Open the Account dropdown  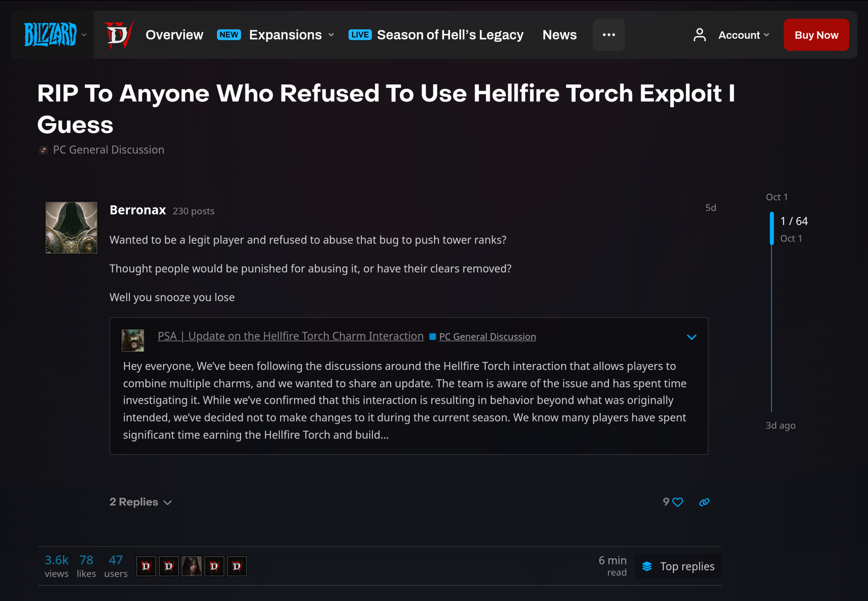click(744, 35)
